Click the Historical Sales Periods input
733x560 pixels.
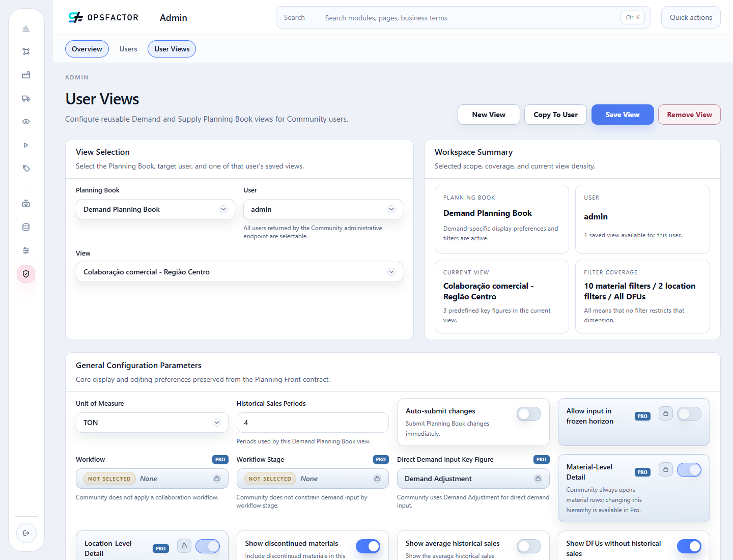click(x=313, y=423)
